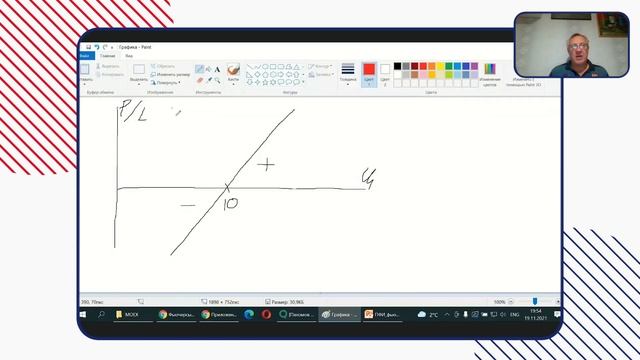This screenshot has width=640, height=360.
Task: Click the zoom out minus button
Action: [511, 302]
